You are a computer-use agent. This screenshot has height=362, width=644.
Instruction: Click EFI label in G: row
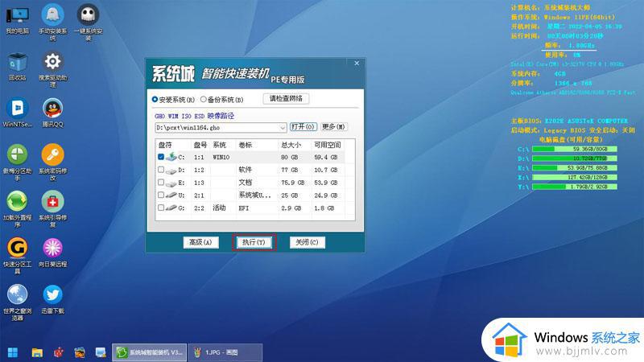point(244,208)
